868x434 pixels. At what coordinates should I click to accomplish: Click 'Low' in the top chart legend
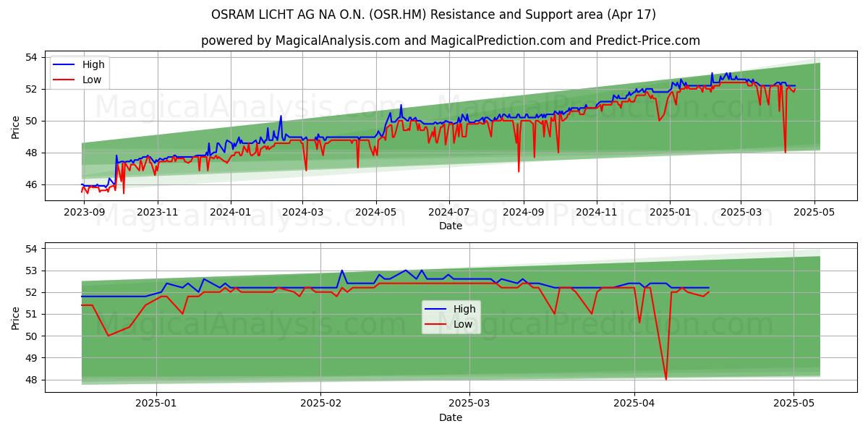92,80
